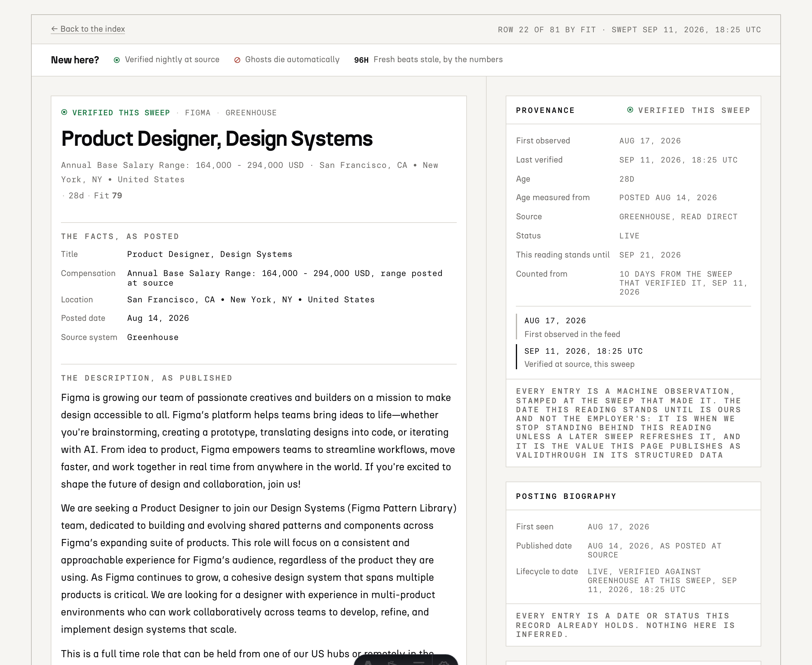Click the red ghost icon beside 'Ghosts die automatically'
This screenshot has width=812, height=665.
tap(237, 60)
